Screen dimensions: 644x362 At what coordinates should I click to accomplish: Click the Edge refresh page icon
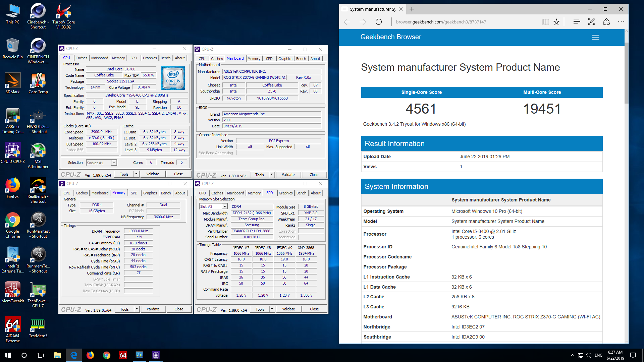(x=379, y=22)
